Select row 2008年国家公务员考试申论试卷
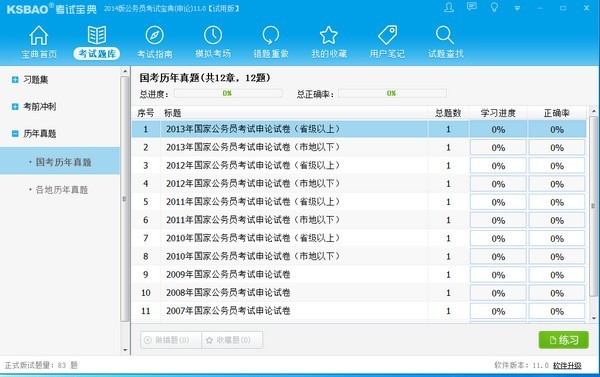Viewport: 600px width, 377px height. (x=359, y=293)
